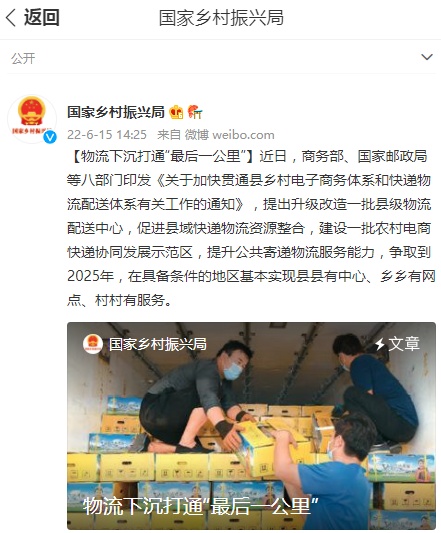Screen dimensions: 441x533
Task: Open the 公开 filter label
Action: tap(23, 58)
